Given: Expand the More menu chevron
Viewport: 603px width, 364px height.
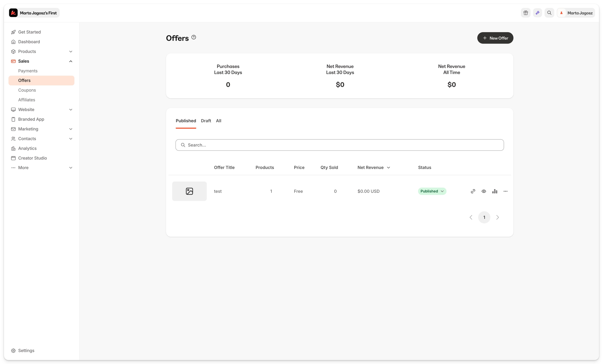Looking at the screenshot, I should pyautogui.click(x=71, y=168).
